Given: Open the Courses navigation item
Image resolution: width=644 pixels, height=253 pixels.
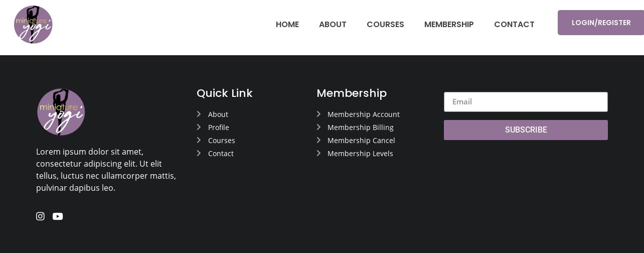Looking at the screenshot, I should [385, 24].
